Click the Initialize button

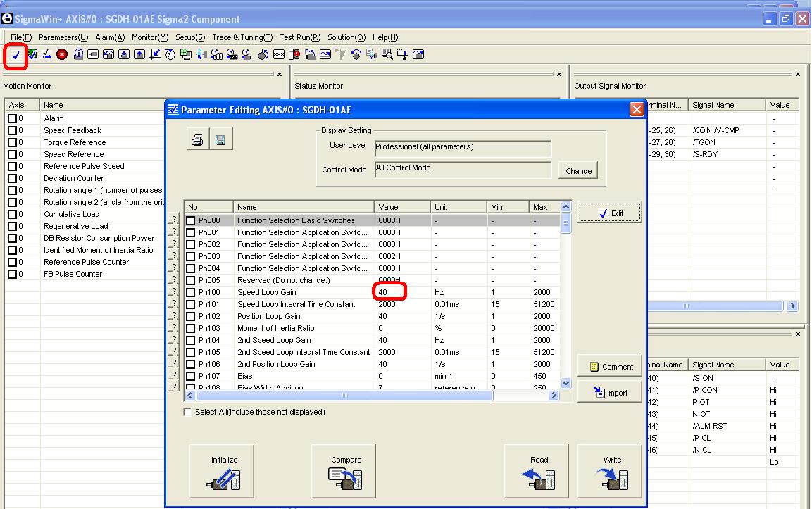click(222, 471)
